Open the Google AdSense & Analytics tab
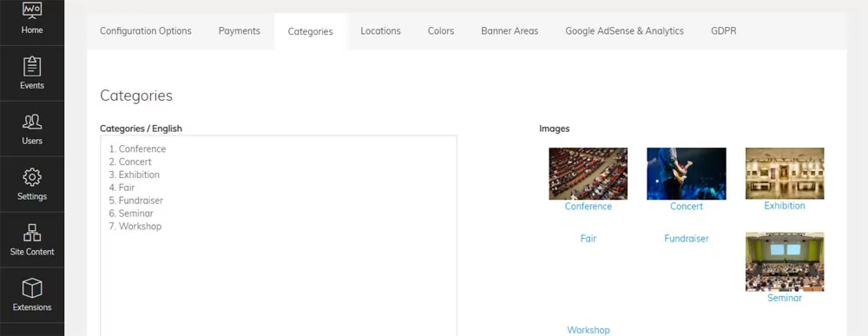868x336 pixels. [624, 31]
